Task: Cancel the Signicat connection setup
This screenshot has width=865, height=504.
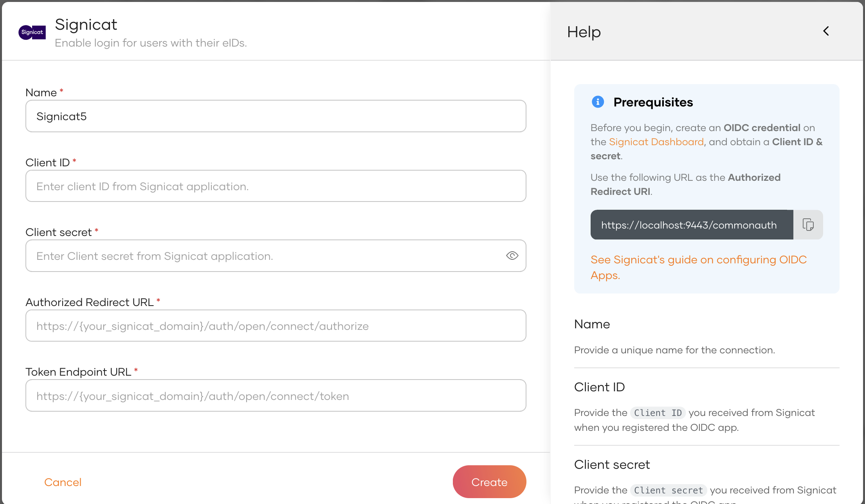Action: 63,482
